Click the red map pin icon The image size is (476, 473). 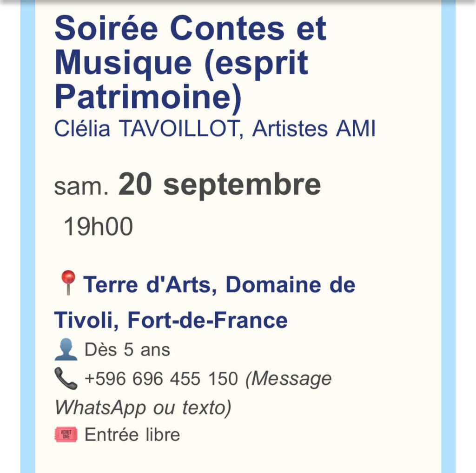[x=68, y=283]
